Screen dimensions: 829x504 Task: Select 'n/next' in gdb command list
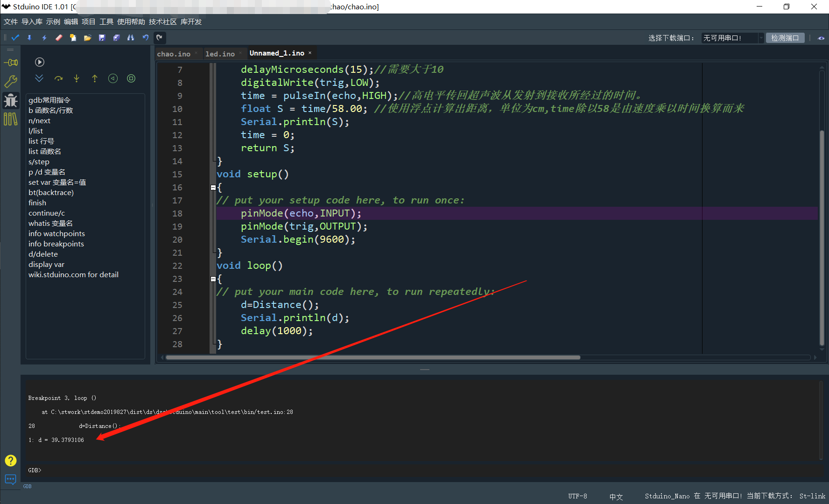coord(39,121)
